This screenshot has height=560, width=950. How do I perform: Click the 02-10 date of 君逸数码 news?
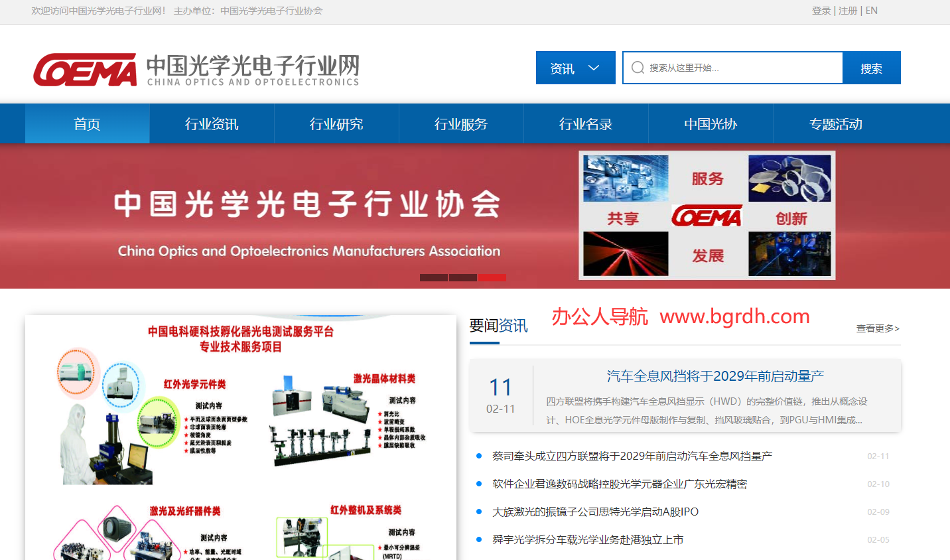(x=878, y=484)
